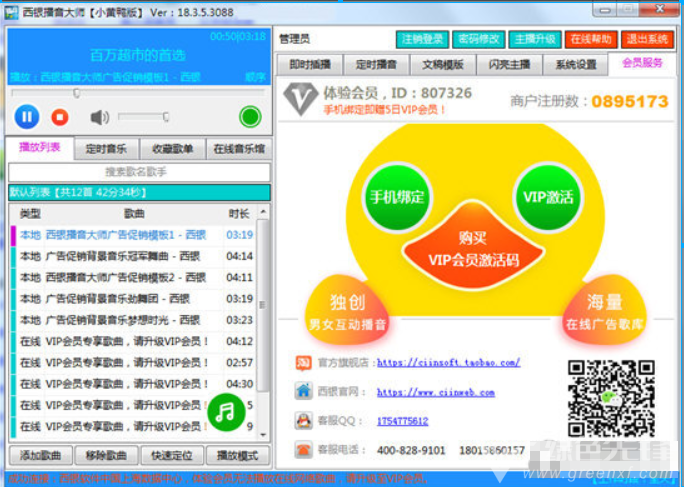Select the VIP song lasting 04:12
The image size is (684, 487).
pyautogui.click(x=133, y=341)
